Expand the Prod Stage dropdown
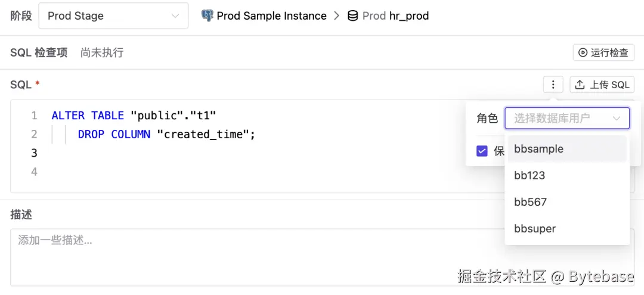The height and width of the screenshot is (295, 644). [x=113, y=16]
